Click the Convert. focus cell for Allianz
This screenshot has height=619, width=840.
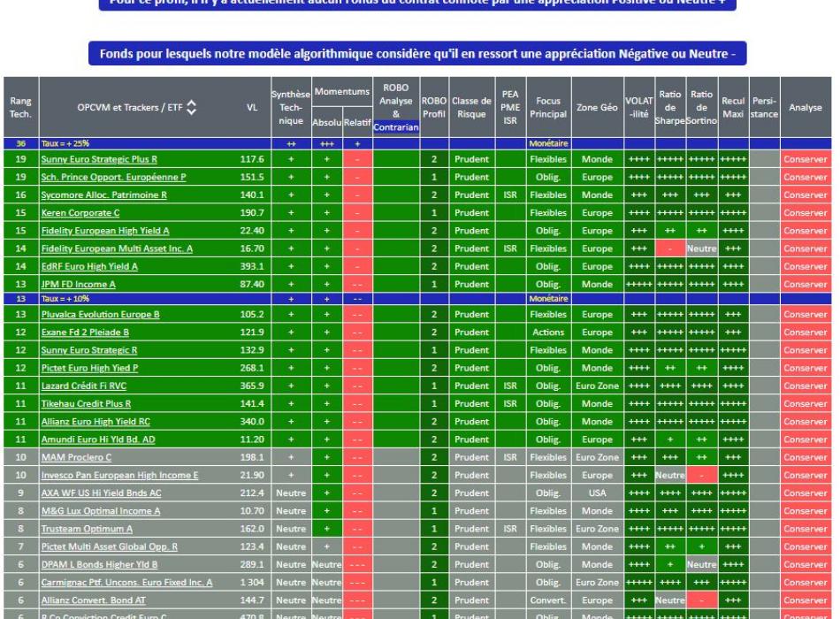click(548, 600)
